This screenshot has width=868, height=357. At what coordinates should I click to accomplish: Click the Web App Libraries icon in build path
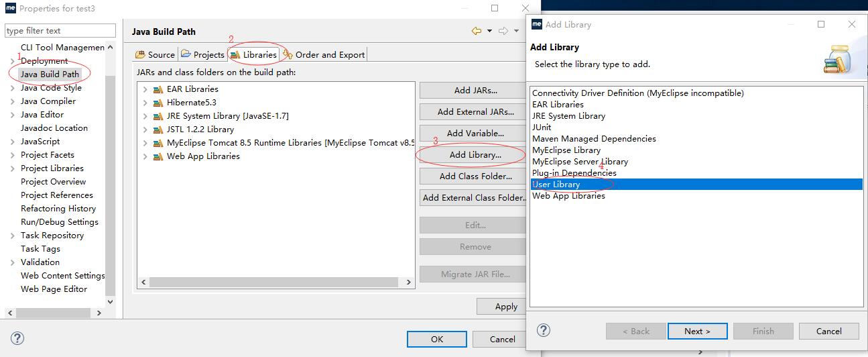(158, 156)
